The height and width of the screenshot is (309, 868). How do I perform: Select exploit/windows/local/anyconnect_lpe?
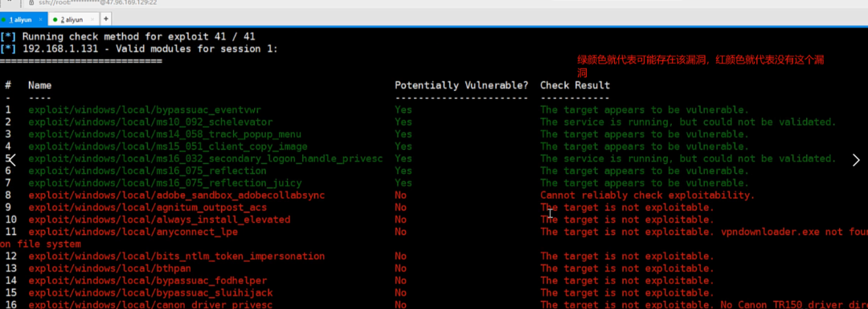pyautogui.click(x=133, y=232)
